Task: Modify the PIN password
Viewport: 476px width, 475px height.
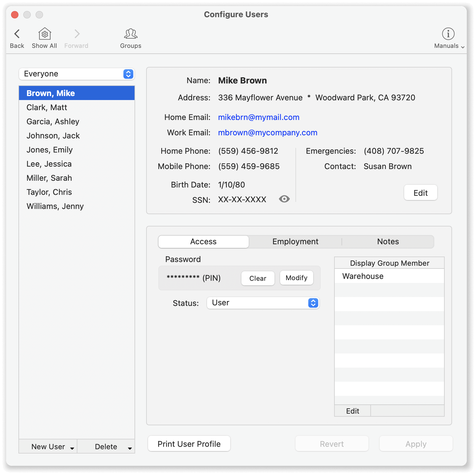Action: pos(297,278)
